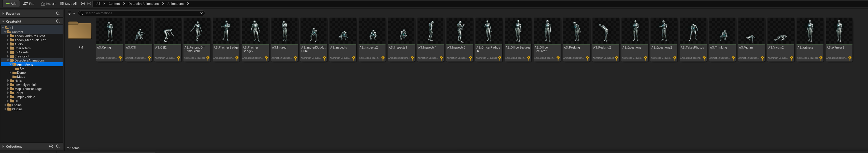This screenshot has height=153, width=868.
Task: Click DetectiveAnimations in the breadcrumb path
Action: pyautogui.click(x=143, y=4)
